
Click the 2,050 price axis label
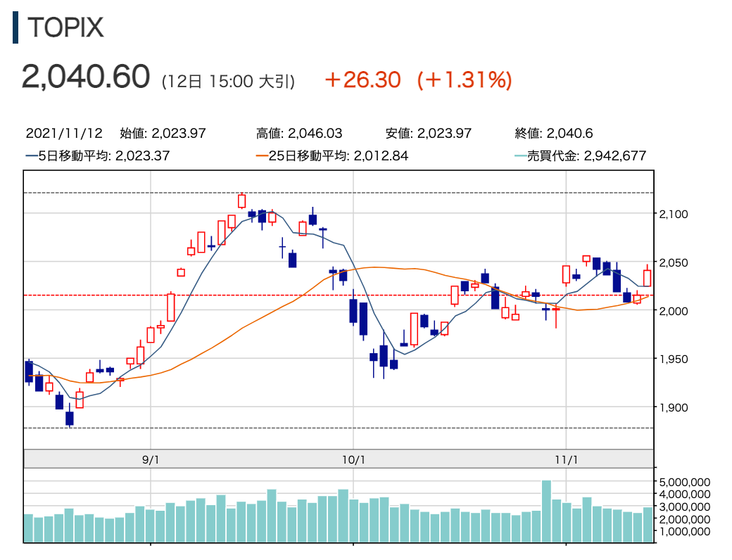[673, 262]
